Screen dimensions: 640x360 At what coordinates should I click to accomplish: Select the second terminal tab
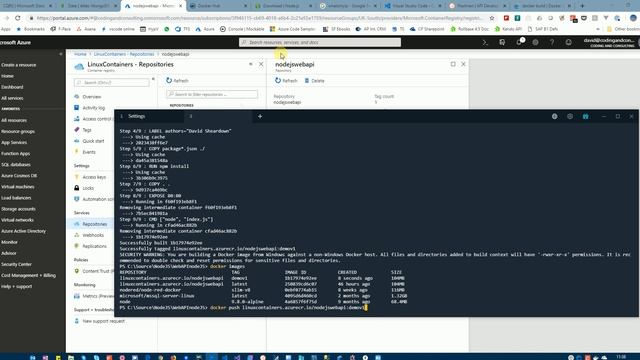(x=218, y=116)
